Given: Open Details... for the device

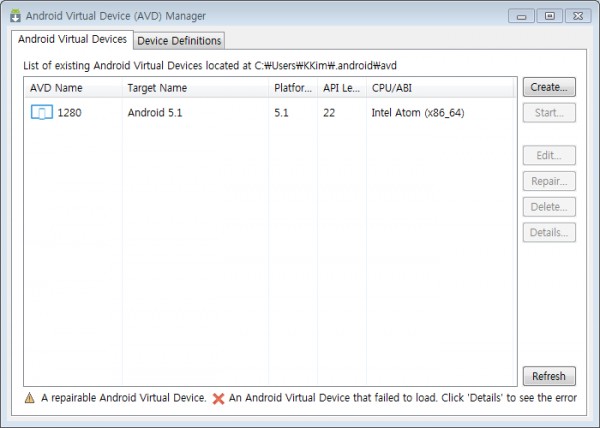Looking at the screenshot, I should [549, 233].
